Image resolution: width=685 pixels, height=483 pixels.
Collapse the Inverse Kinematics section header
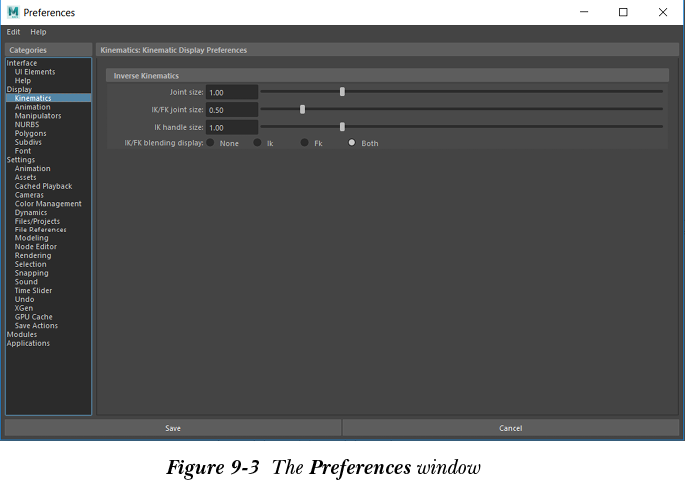click(x=147, y=75)
